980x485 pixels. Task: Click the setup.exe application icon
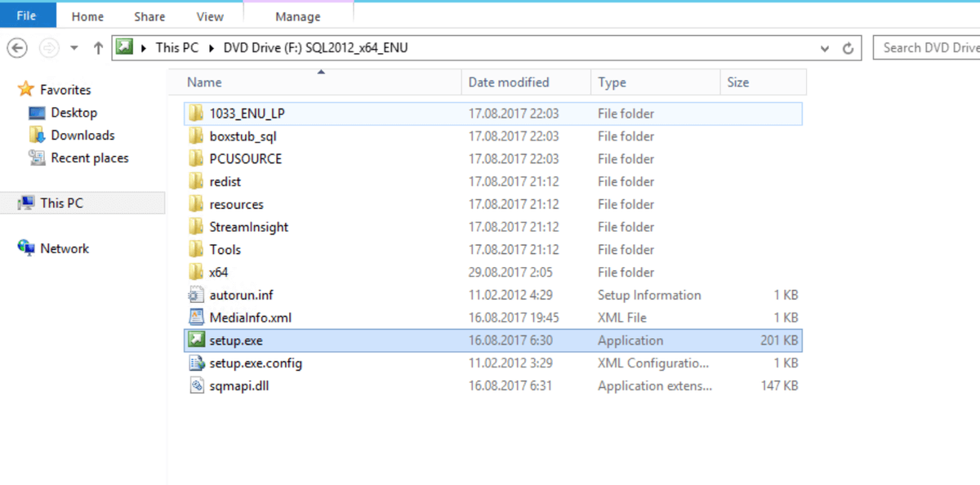point(196,340)
